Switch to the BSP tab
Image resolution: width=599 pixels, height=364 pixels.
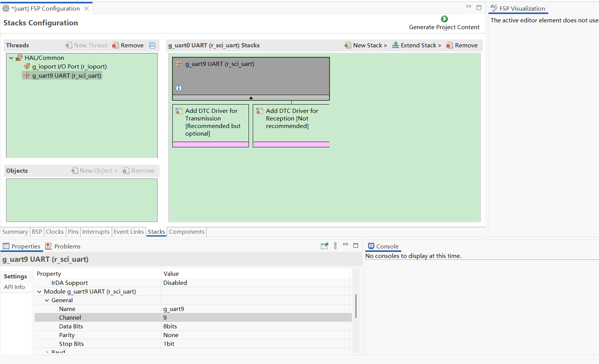[37, 232]
